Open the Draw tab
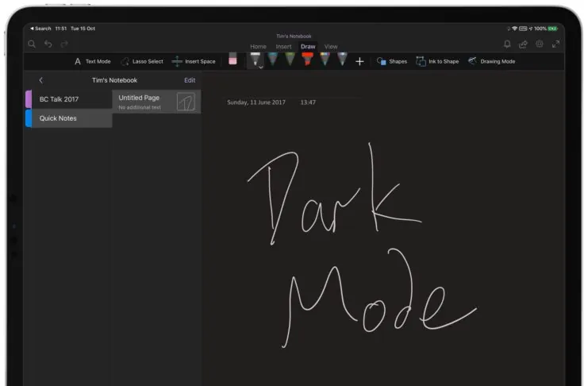Screen dimensions: 588x386 tap(308, 47)
